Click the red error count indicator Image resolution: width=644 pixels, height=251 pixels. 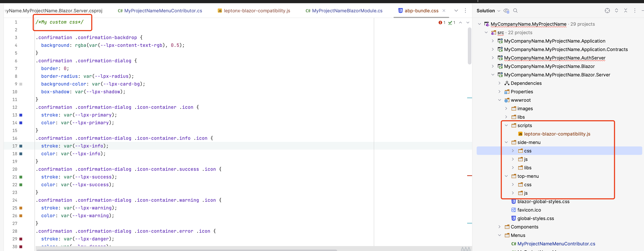click(x=442, y=23)
